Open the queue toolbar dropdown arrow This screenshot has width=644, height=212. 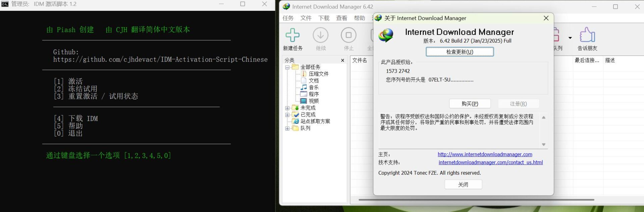[570, 38]
